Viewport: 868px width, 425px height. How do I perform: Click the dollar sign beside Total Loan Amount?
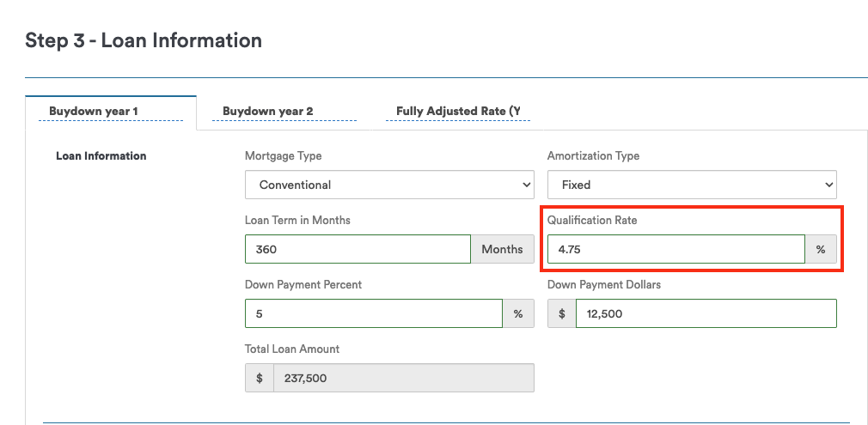point(260,378)
